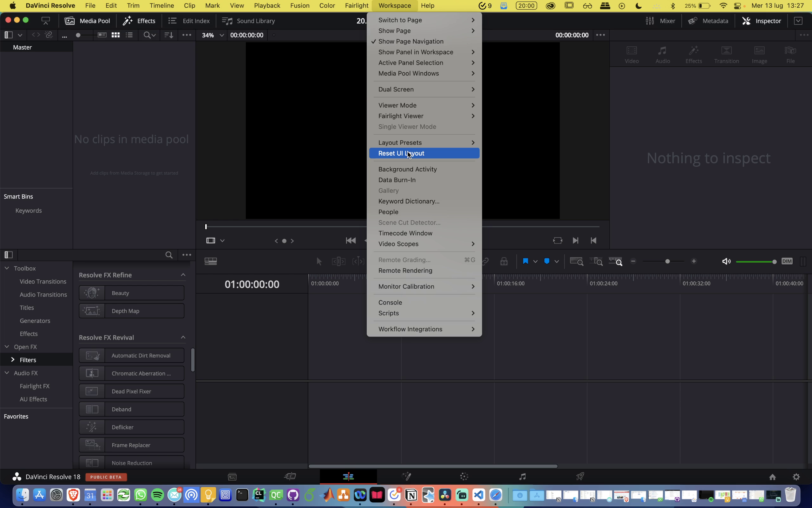Collapse Resolve FX Refine group
This screenshot has height=508, width=812.
coord(183,275)
